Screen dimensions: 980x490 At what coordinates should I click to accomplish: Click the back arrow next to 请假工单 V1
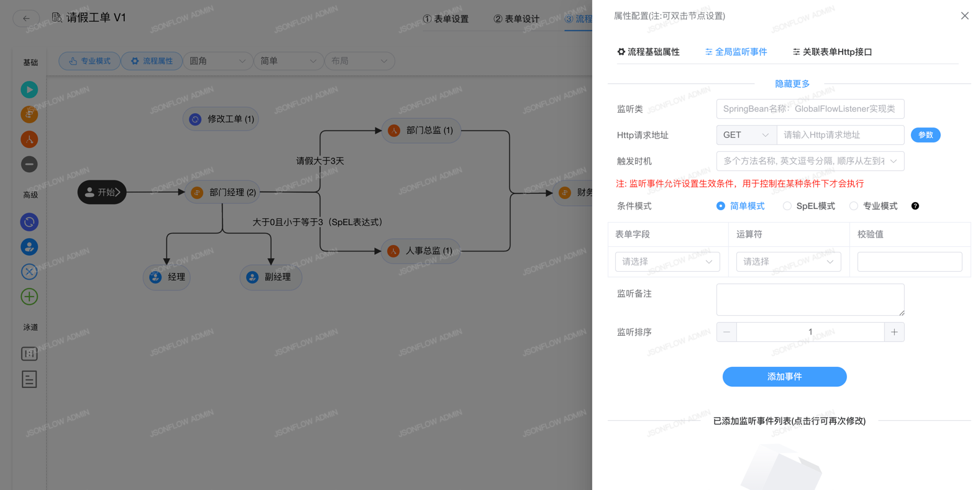pyautogui.click(x=26, y=18)
